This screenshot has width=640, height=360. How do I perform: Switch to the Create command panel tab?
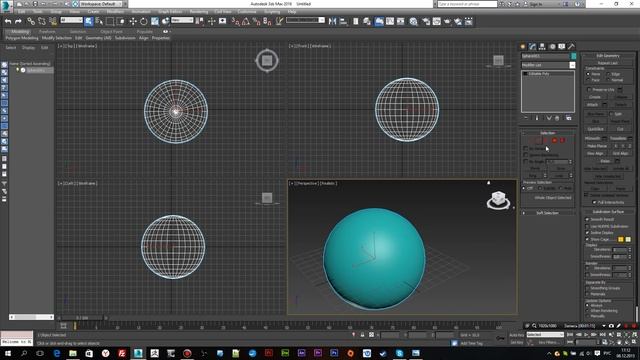point(523,47)
